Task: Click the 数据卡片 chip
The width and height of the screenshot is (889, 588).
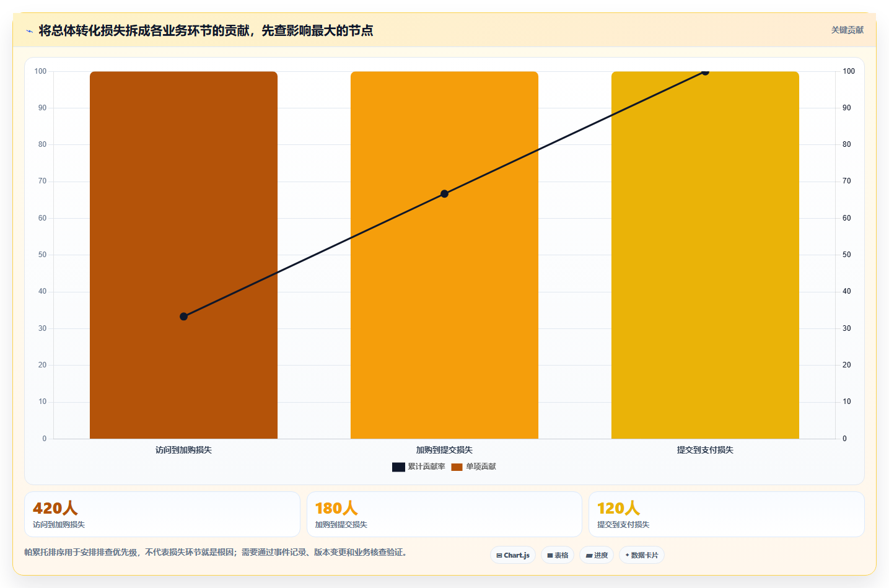Action: point(642,555)
